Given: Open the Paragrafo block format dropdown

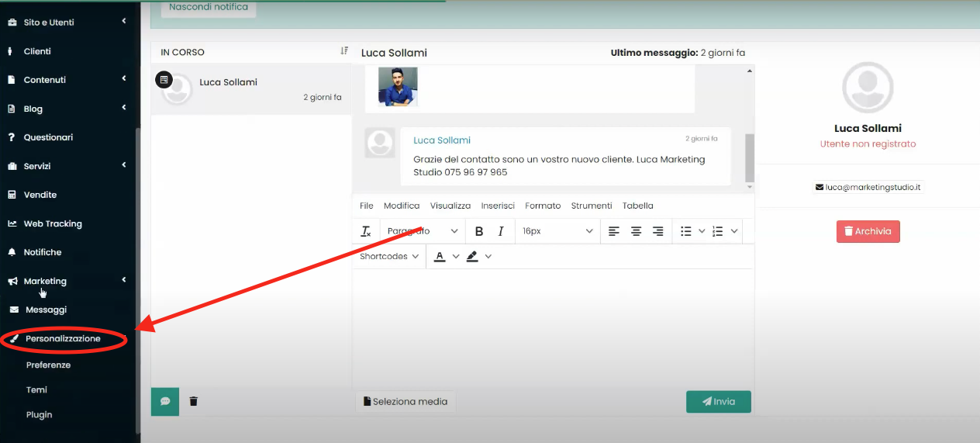Looking at the screenshot, I should click(x=423, y=231).
